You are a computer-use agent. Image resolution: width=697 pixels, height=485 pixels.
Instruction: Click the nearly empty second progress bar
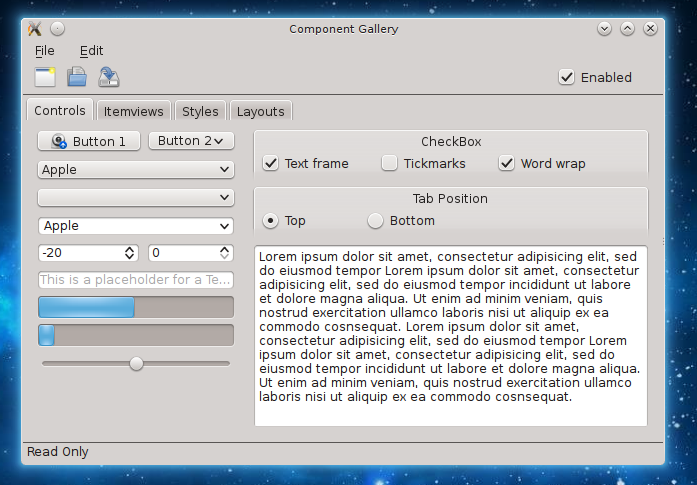[136, 335]
